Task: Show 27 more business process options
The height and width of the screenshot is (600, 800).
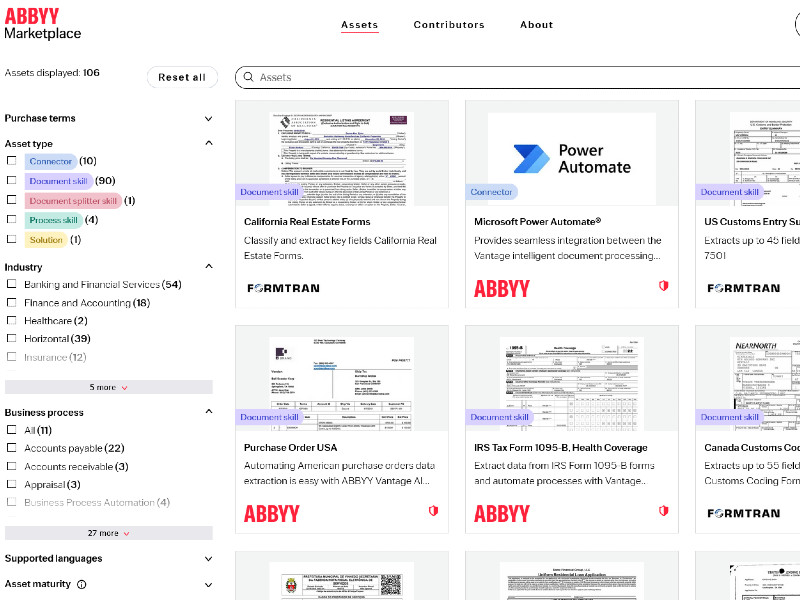Action: pos(109,533)
